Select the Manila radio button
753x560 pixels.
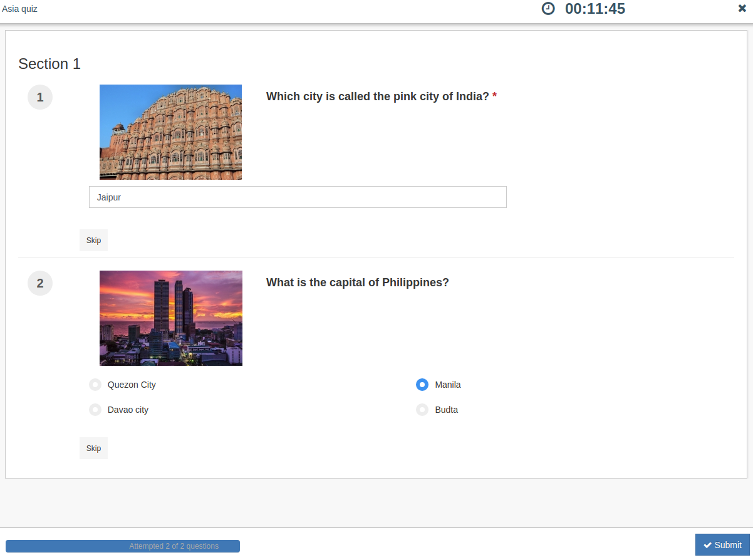tap(422, 385)
